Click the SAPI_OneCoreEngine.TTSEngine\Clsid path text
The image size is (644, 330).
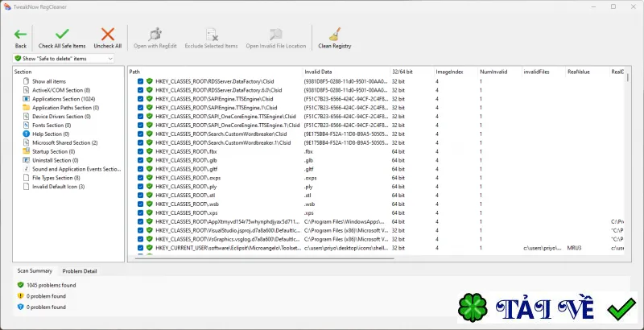pos(225,117)
